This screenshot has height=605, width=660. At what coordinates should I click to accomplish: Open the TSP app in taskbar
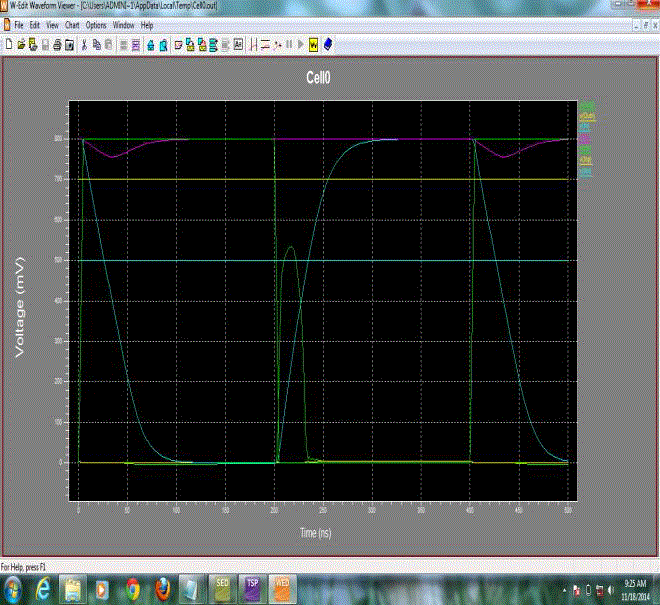252,588
